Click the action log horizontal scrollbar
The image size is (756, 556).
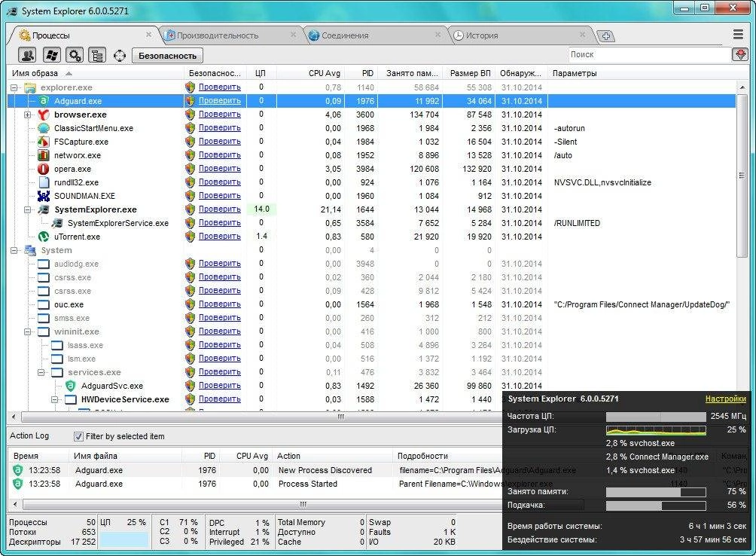coord(302,505)
